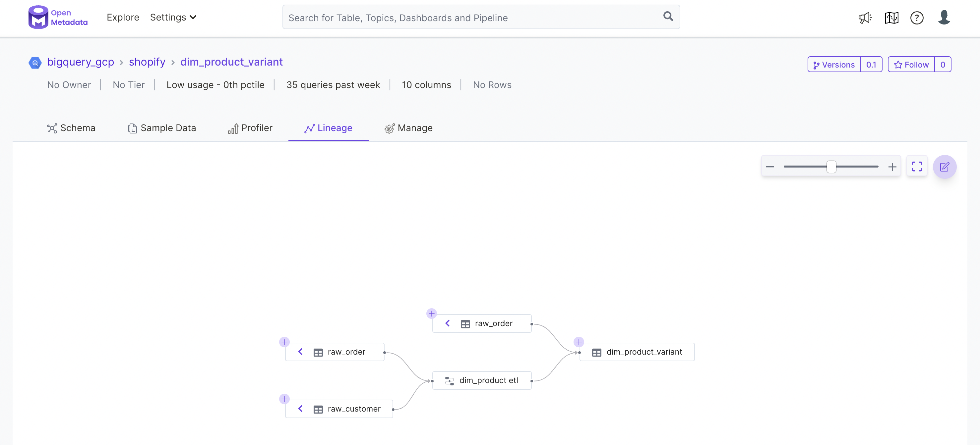Open the help question mark icon
This screenshot has width=980, height=445.
pos(917,18)
